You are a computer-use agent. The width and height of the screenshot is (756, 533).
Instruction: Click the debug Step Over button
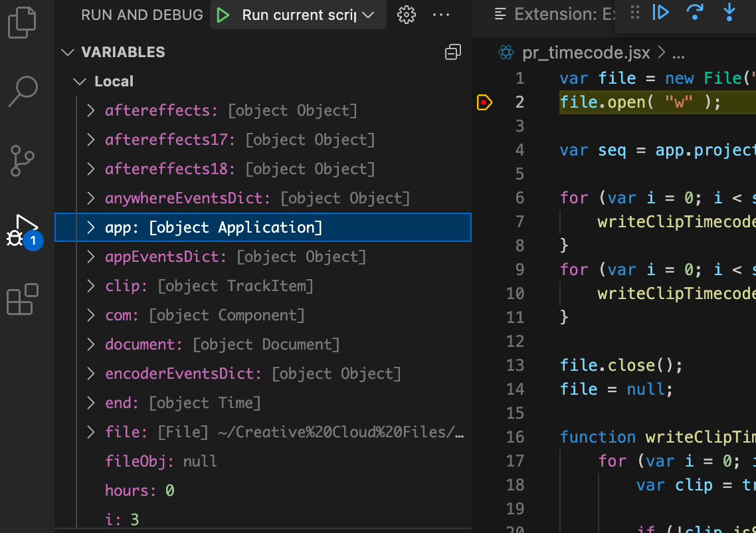coord(695,12)
